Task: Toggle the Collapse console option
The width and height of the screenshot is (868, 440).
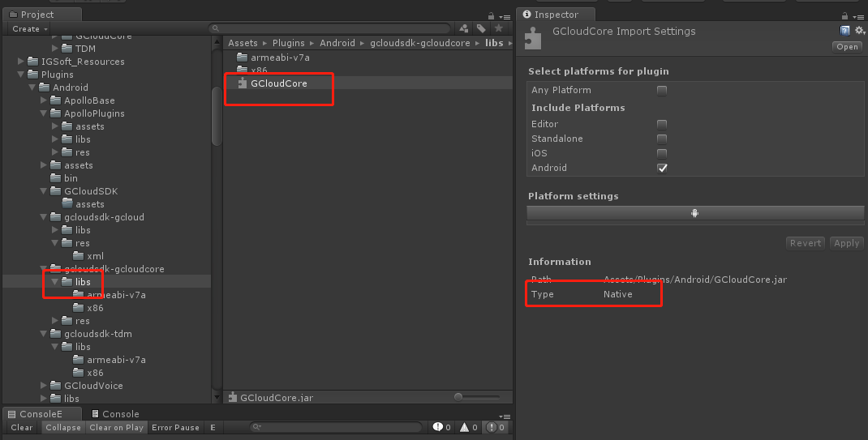Action: [63, 427]
